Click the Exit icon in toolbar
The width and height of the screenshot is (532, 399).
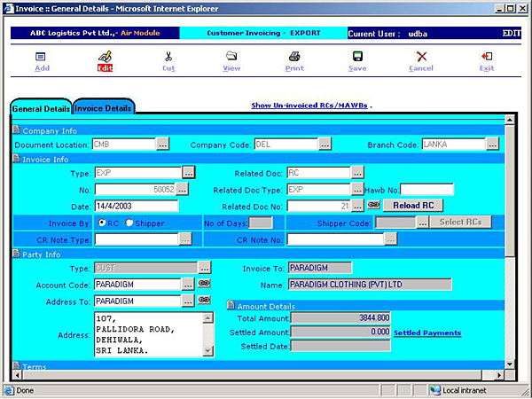pos(487,57)
